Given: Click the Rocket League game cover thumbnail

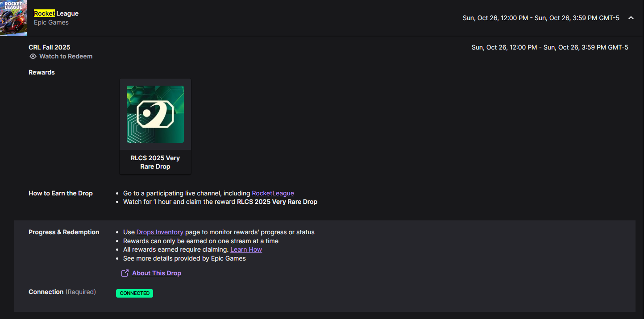Looking at the screenshot, I should [13, 18].
